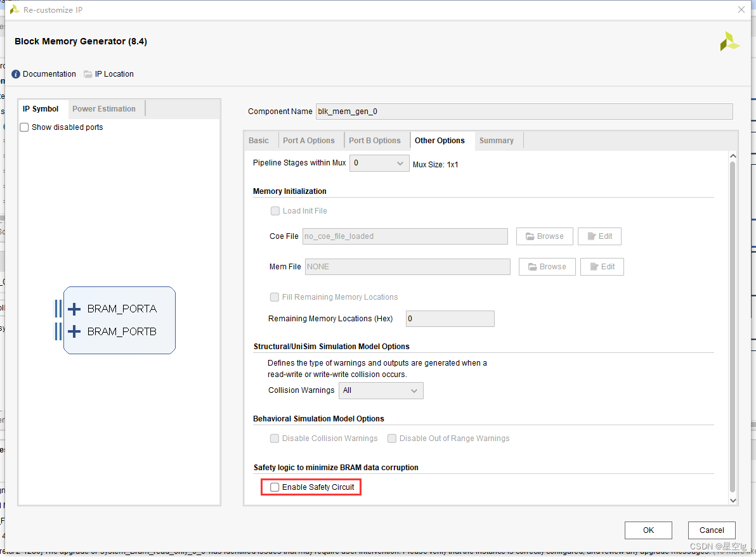Switch to the Power Estimation tab
The width and height of the screenshot is (756, 557).
(104, 109)
